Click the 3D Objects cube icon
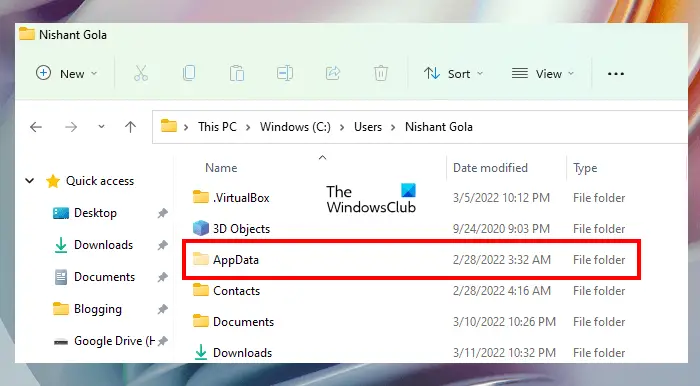700x386 pixels. tap(200, 228)
